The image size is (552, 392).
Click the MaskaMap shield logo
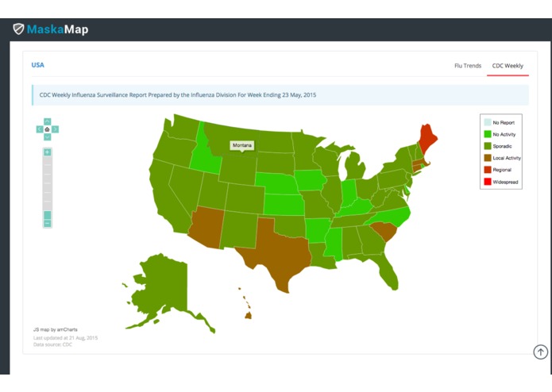[x=18, y=29]
